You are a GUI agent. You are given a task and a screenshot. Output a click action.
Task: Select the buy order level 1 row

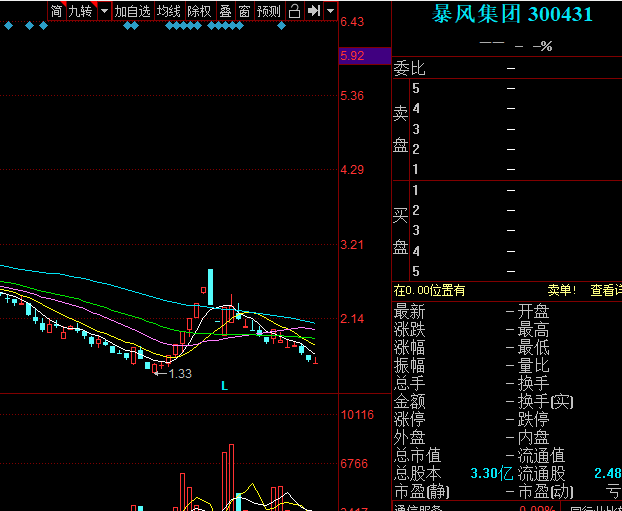point(516,190)
